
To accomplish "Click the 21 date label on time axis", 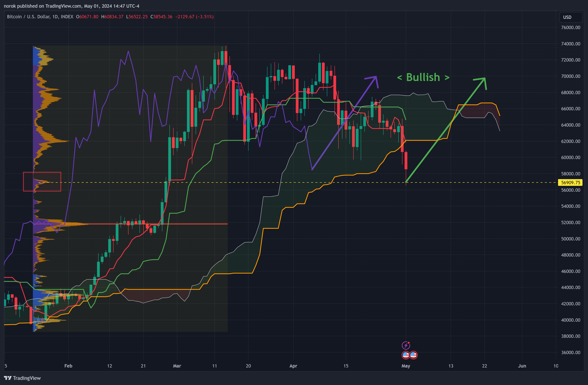I will click(x=143, y=366).
